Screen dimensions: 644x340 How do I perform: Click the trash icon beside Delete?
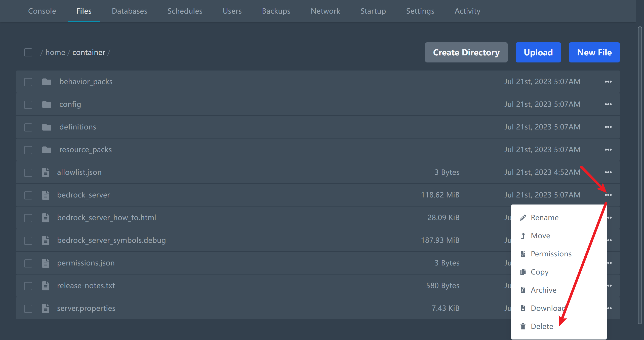(523, 326)
